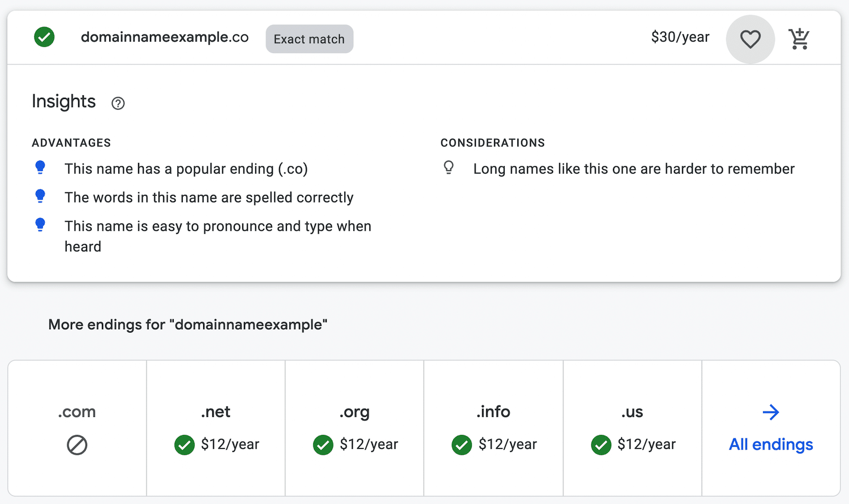Click the domainnameexample.co domain name text
This screenshot has width=849, height=504.
tap(165, 37)
